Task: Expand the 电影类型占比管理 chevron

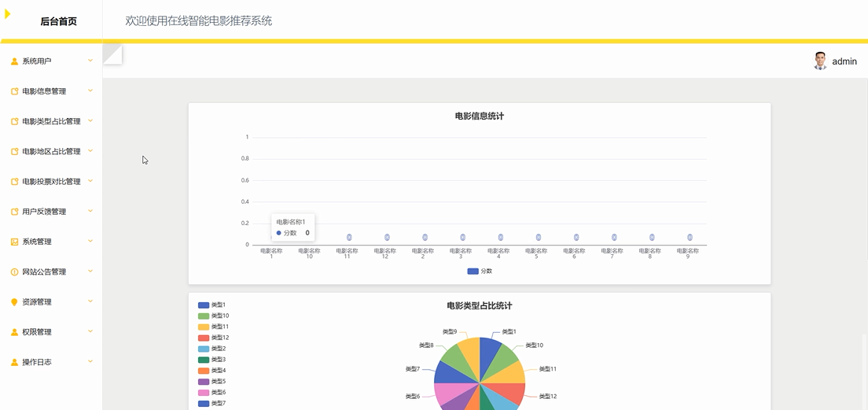Action: pyautogui.click(x=90, y=120)
